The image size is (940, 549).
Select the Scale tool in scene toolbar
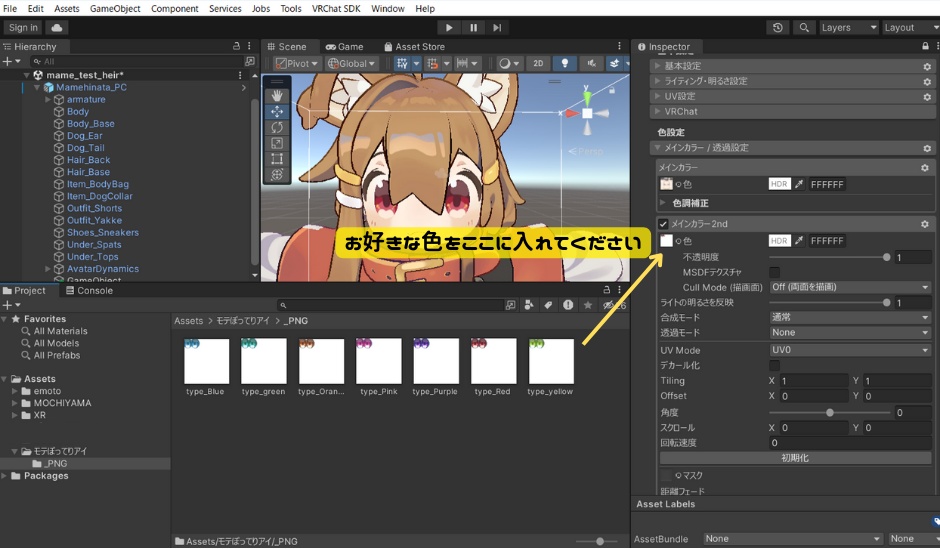[276, 143]
